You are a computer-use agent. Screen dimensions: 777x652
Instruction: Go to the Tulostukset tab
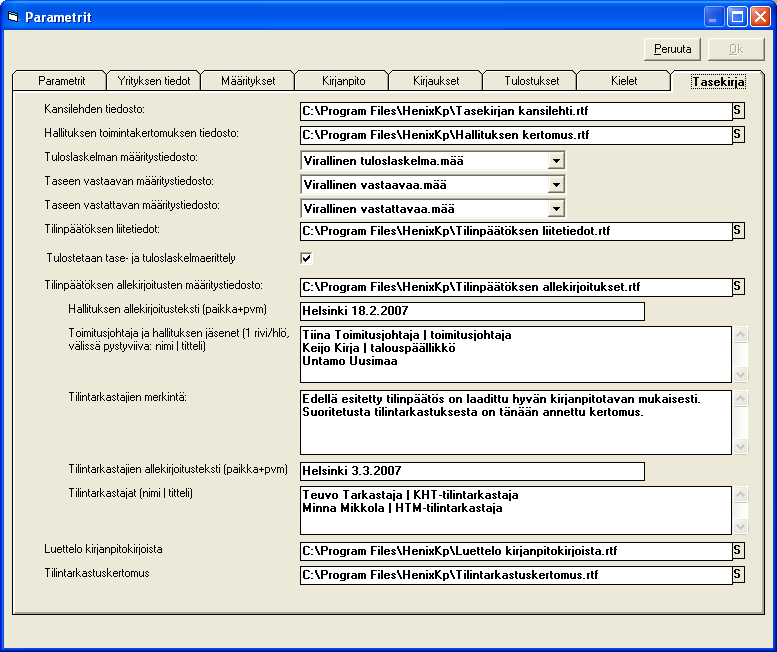pos(531,81)
